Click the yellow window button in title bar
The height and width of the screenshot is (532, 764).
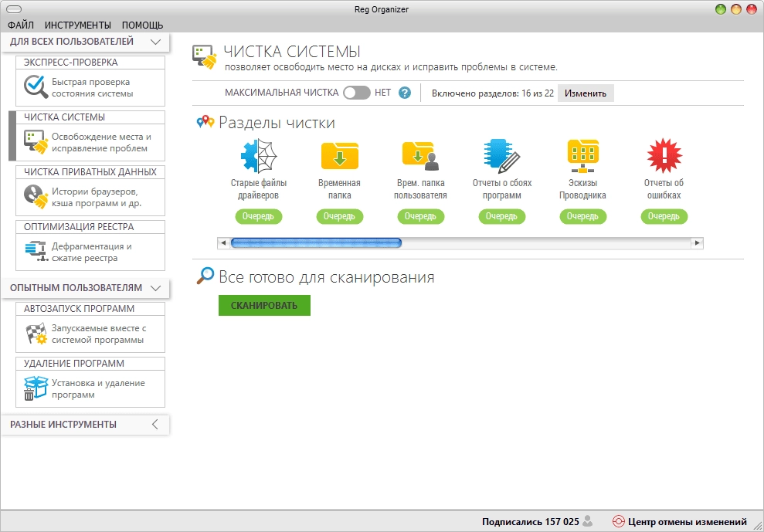point(736,9)
